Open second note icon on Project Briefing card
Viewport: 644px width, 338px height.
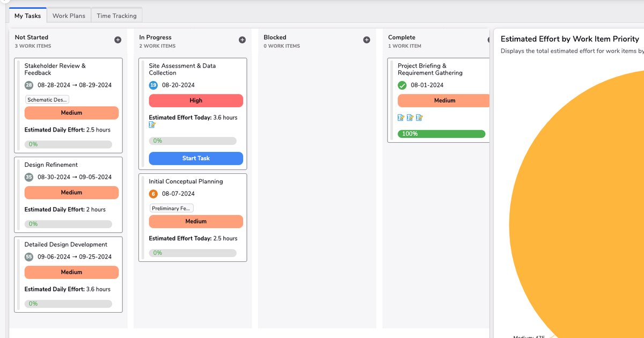(x=410, y=117)
